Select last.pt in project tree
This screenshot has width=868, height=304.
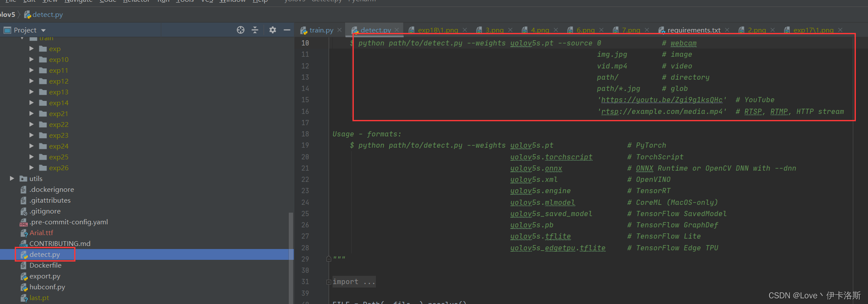[39, 298]
